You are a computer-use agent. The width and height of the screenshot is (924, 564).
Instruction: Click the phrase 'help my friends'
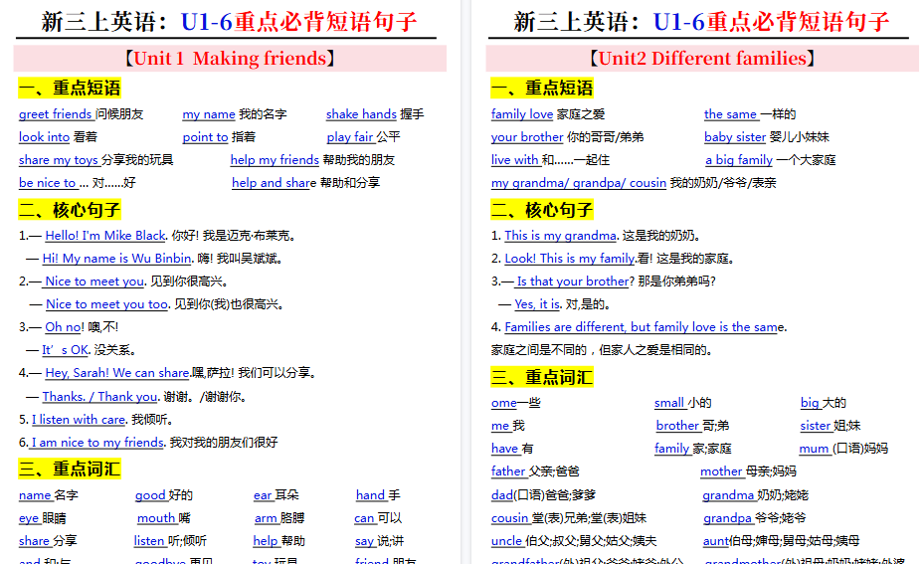275,160
